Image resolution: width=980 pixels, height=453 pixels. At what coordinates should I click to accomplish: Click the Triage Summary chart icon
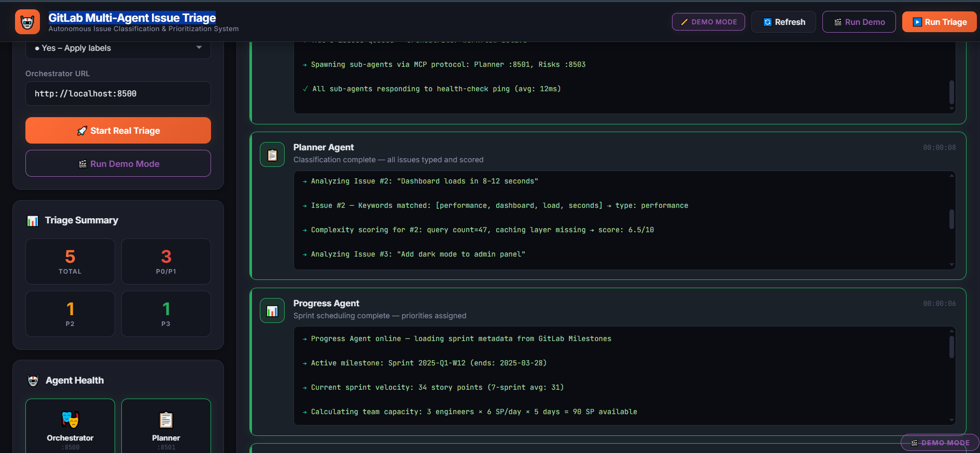(33, 221)
